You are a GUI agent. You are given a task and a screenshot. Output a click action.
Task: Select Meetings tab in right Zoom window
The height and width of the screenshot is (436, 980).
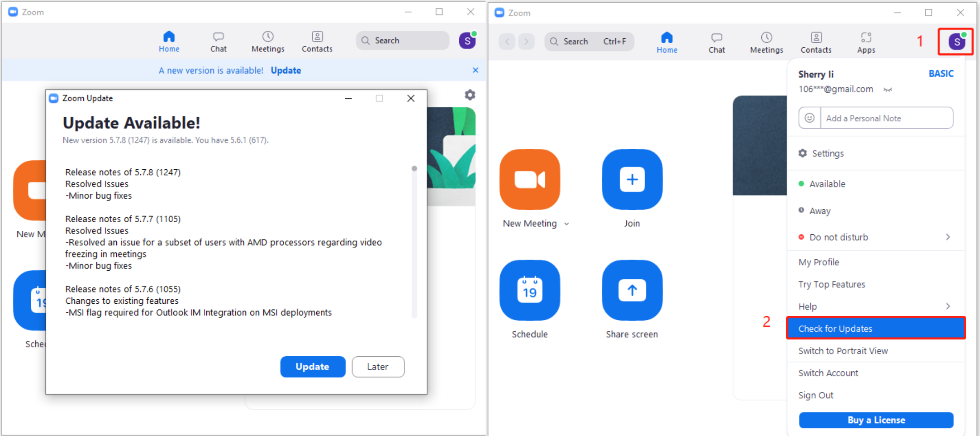766,43
